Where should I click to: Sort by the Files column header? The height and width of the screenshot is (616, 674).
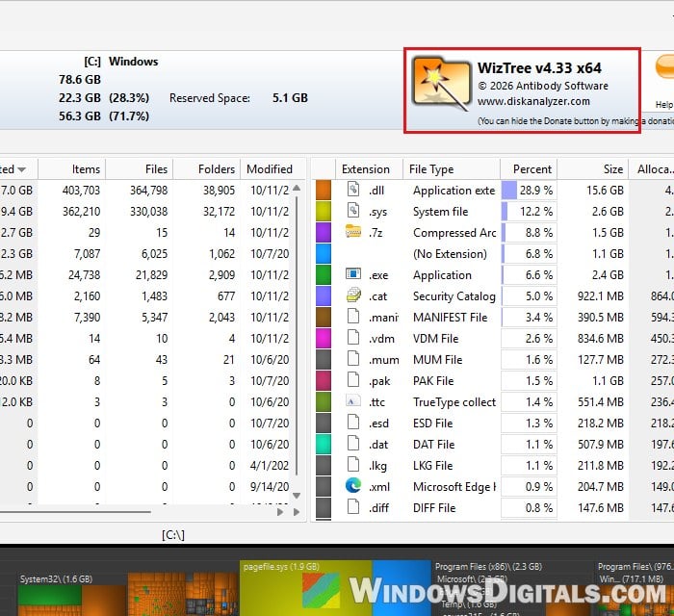coord(140,168)
